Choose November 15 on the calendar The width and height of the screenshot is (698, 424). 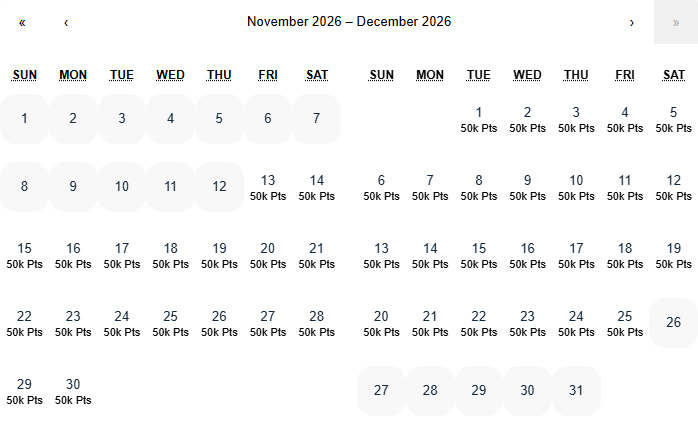click(25, 255)
